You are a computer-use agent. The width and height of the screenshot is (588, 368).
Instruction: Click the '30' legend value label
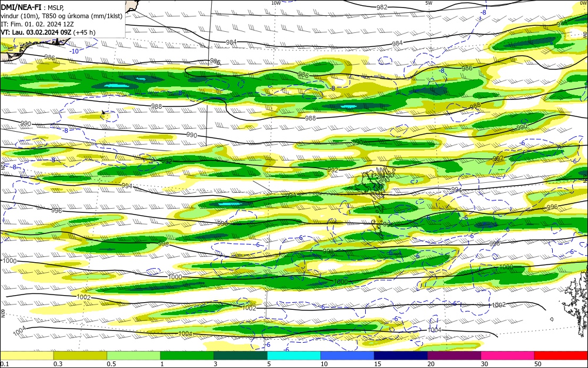click(485, 364)
